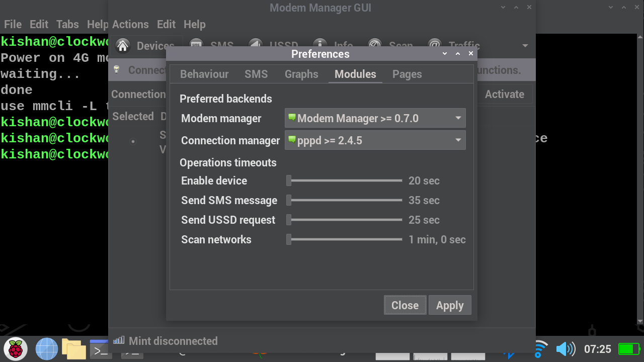
Task: Open the Raspberry Pi start menu
Action: tap(16, 348)
